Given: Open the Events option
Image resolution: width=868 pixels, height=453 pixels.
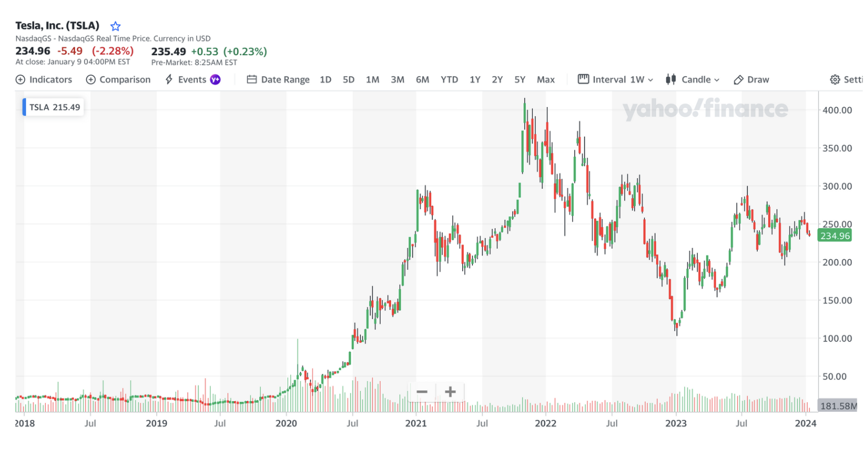Looking at the screenshot, I should (x=192, y=79).
